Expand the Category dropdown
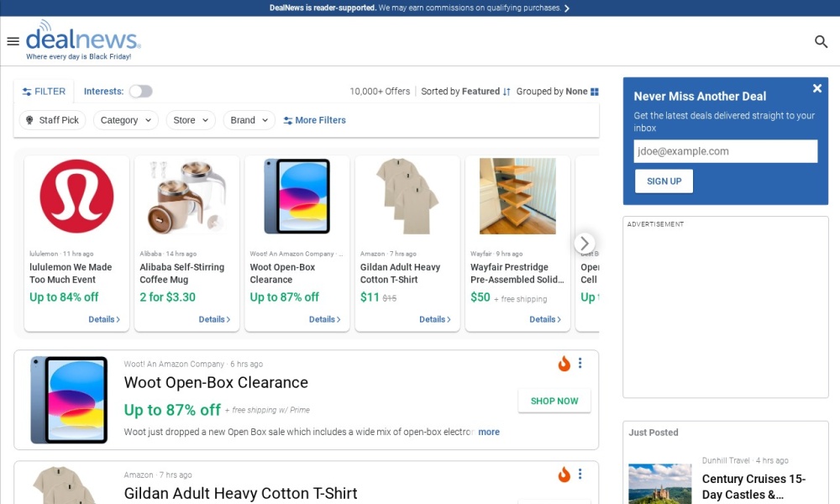 (x=126, y=120)
